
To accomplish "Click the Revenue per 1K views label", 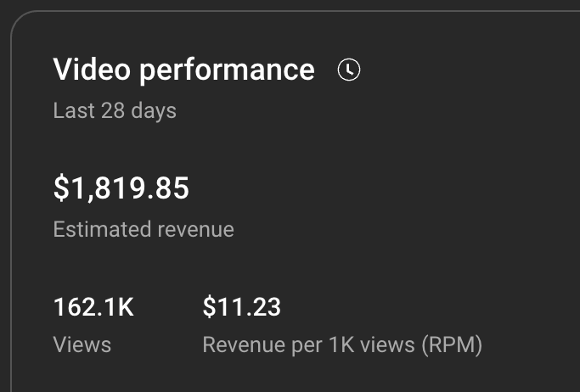I will pyautogui.click(x=308, y=344).
